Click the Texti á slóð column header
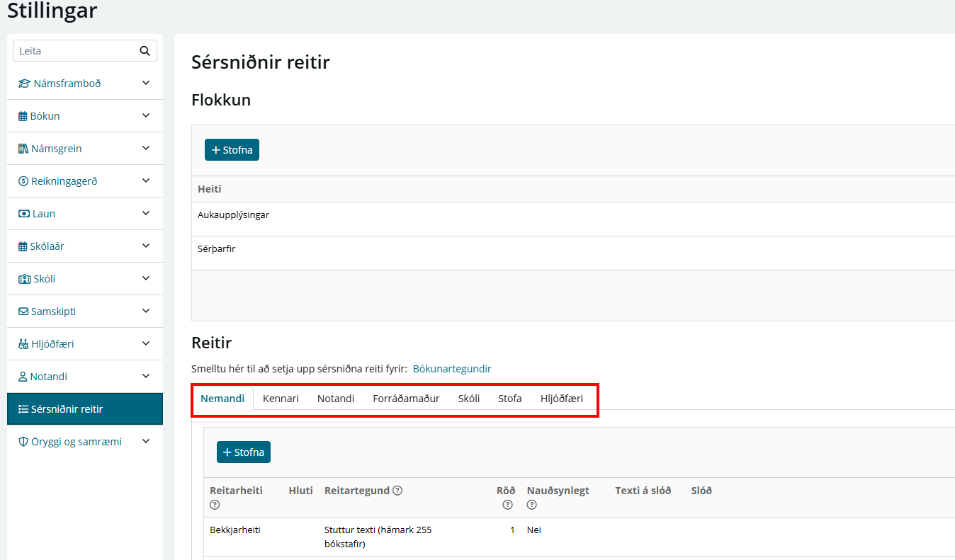Viewport: 955px width, 560px height. (x=643, y=491)
